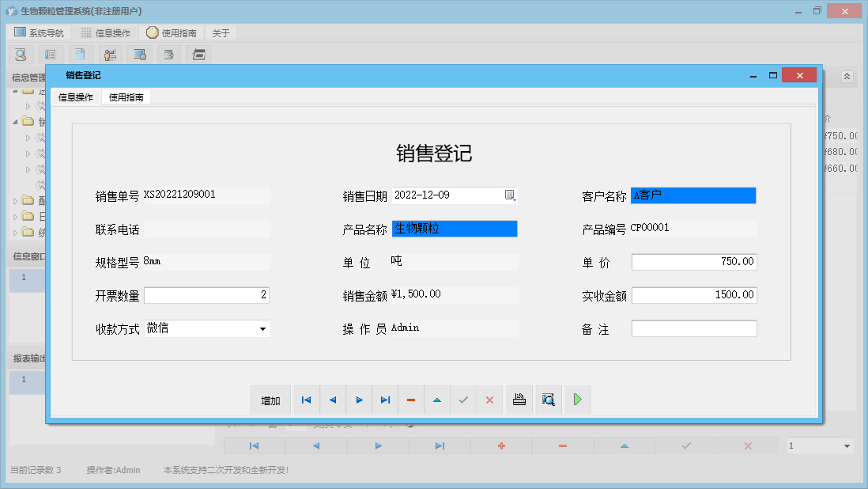This screenshot has height=489, width=868.
Task: Click inside the 备注 remarks input field
Action: tap(693, 328)
